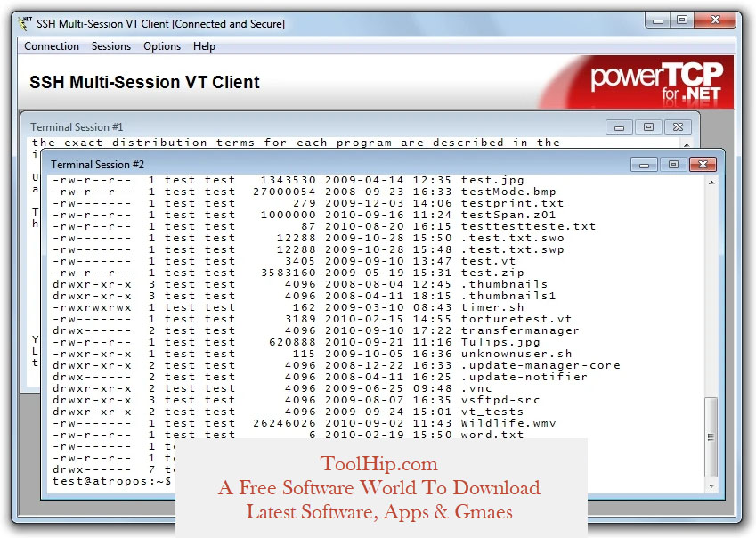Click the directory name vsftpd-src
This screenshot has height=538, width=756.
coord(500,400)
